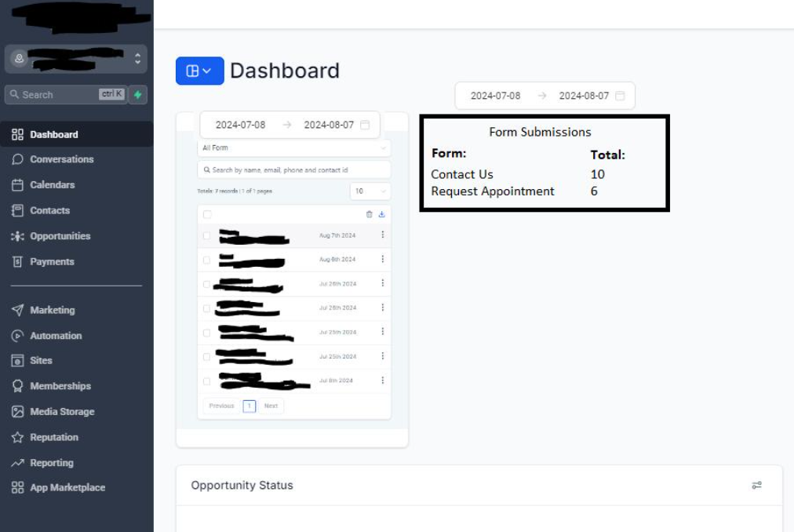Viewport: 794px width, 532px height.
Task: Open calendar icon in the form widget date range
Action: click(365, 125)
